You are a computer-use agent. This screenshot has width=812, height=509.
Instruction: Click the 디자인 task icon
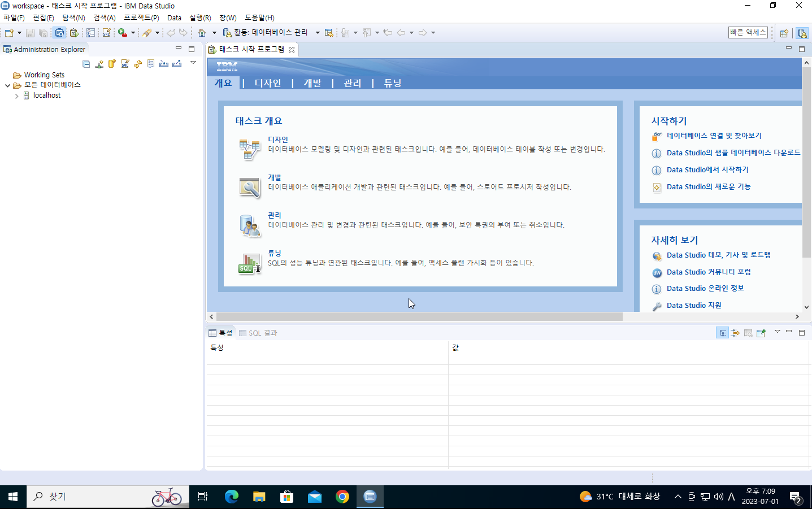pyautogui.click(x=249, y=150)
